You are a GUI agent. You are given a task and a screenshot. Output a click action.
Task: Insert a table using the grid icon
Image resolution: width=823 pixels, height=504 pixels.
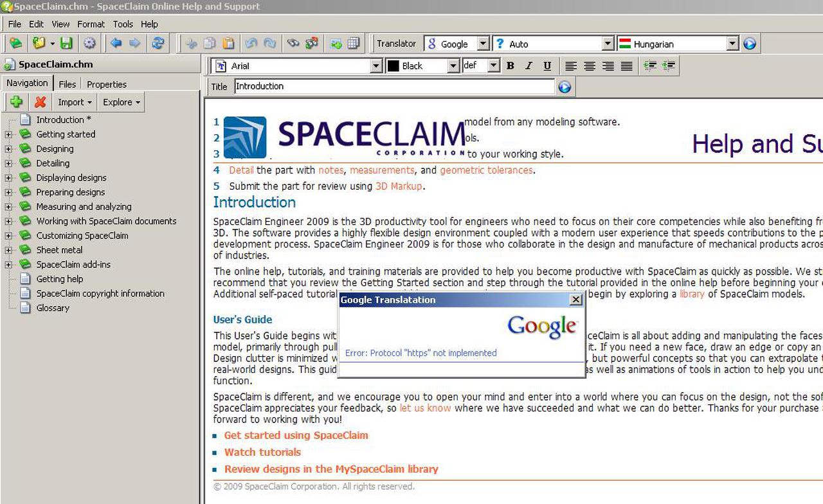(353, 44)
